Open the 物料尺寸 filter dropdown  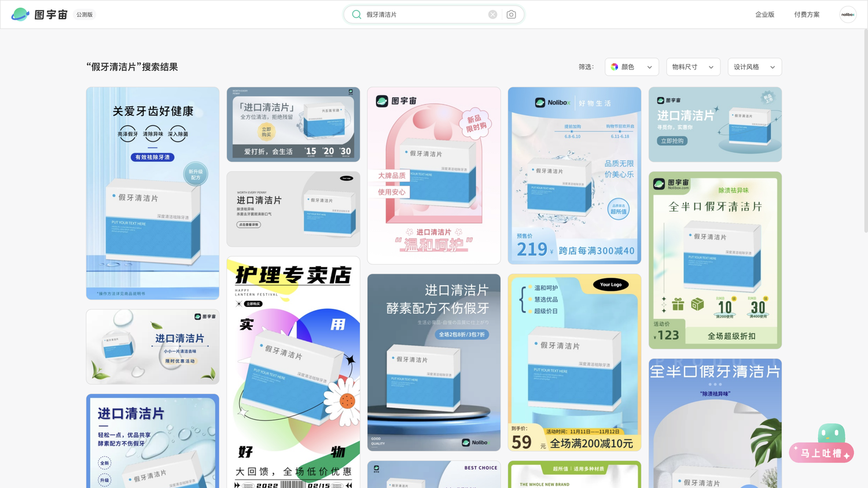point(693,67)
